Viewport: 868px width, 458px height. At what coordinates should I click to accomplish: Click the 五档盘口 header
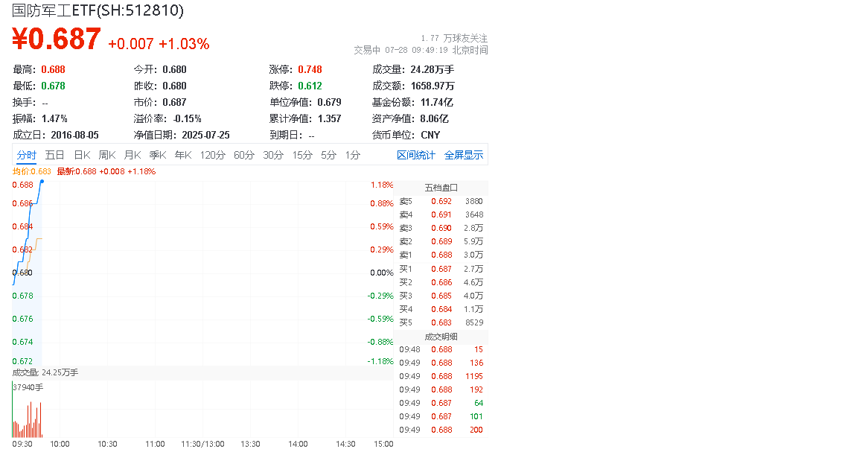click(441, 188)
